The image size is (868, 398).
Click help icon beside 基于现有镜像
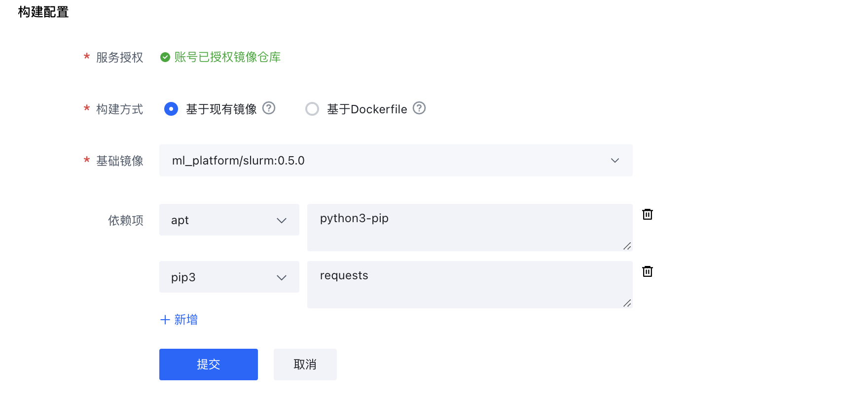269,108
